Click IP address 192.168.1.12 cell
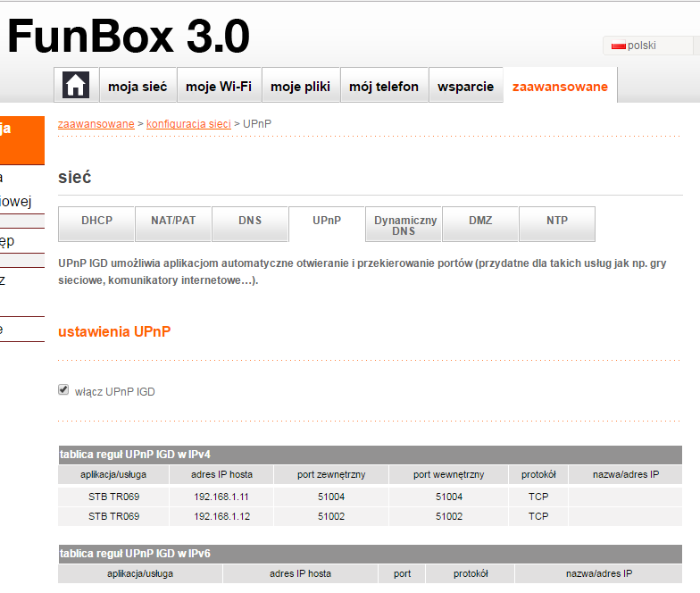This screenshot has height=593, width=700. pyautogui.click(x=221, y=516)
